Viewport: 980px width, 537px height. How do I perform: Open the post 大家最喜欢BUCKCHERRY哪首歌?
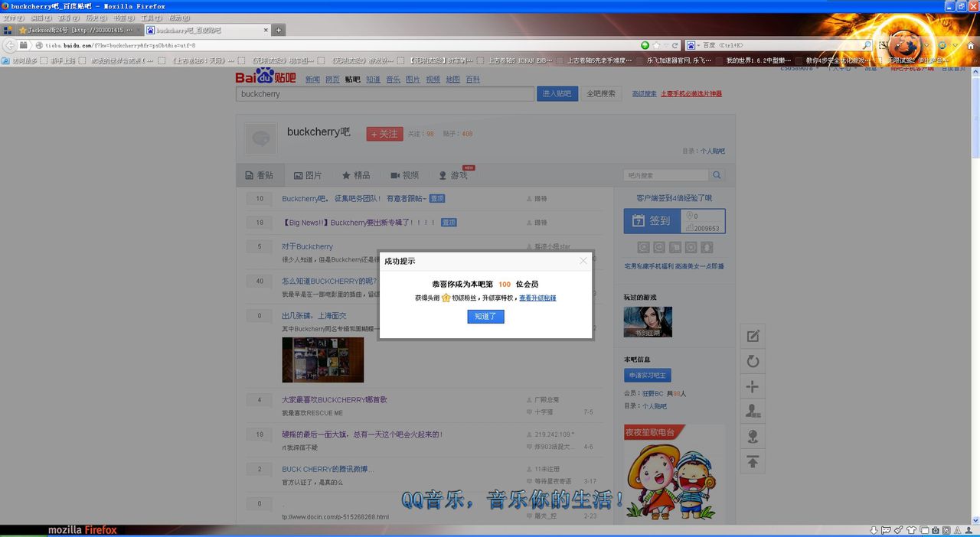click(x=335, y=399)
